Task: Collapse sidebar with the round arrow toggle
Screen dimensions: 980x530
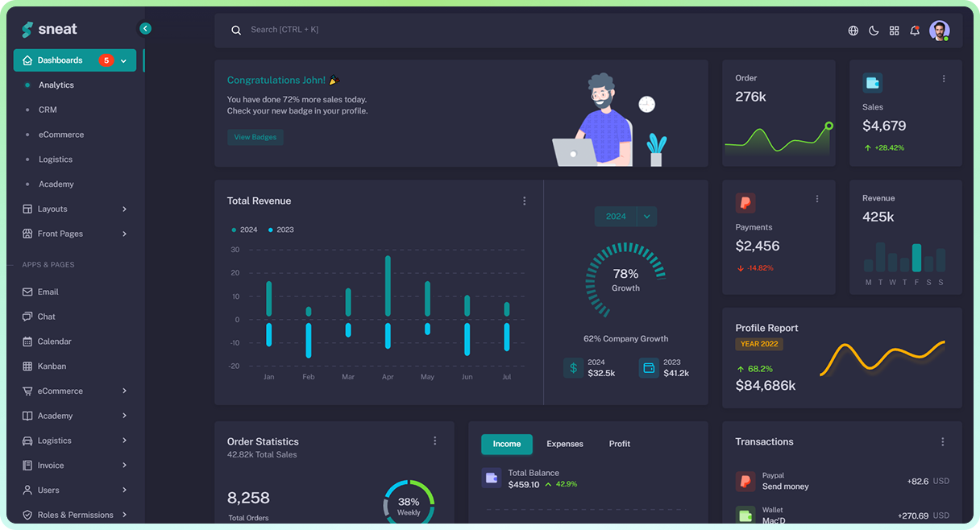Action: [x=145, y=28]
